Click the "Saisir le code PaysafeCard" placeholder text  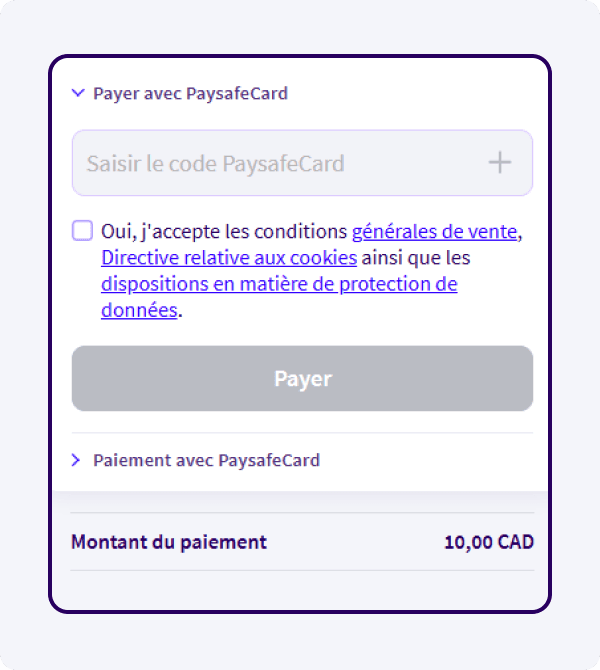pos(215,163)
